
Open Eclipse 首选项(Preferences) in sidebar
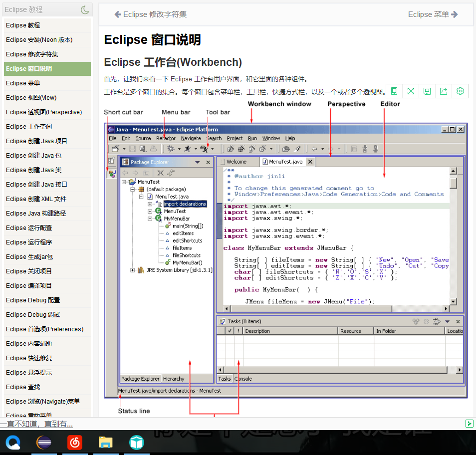(x=47, y=329)
